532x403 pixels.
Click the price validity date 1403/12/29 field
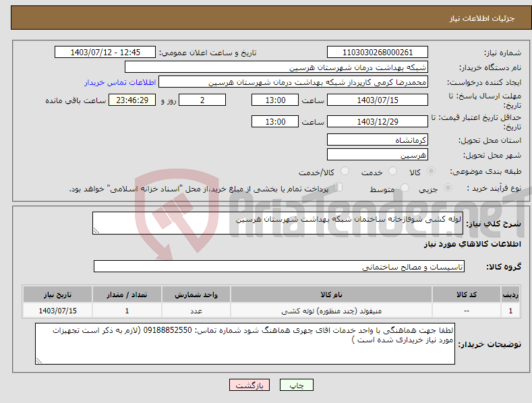point(378,121)
